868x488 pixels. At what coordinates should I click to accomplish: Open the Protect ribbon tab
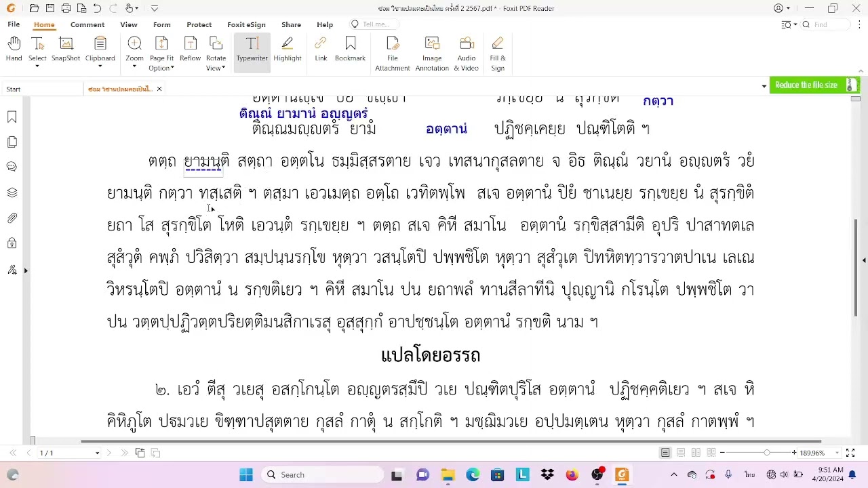tap(199, 24)
